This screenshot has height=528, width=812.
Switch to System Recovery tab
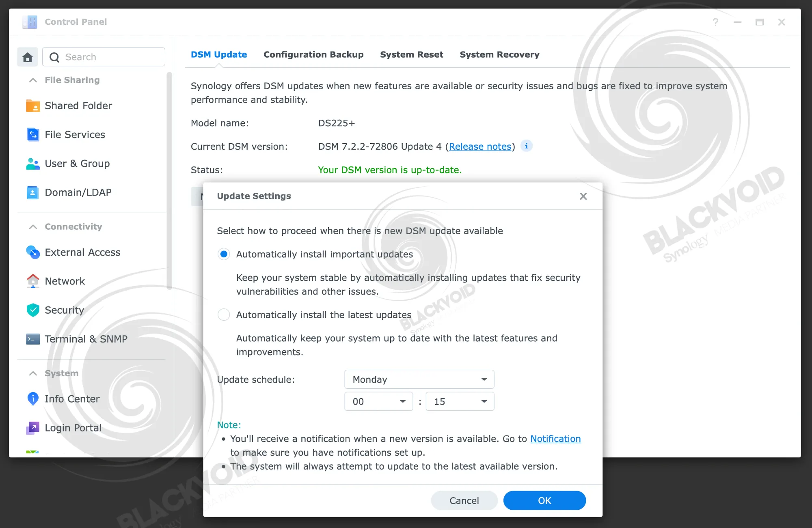click(499, 55)
